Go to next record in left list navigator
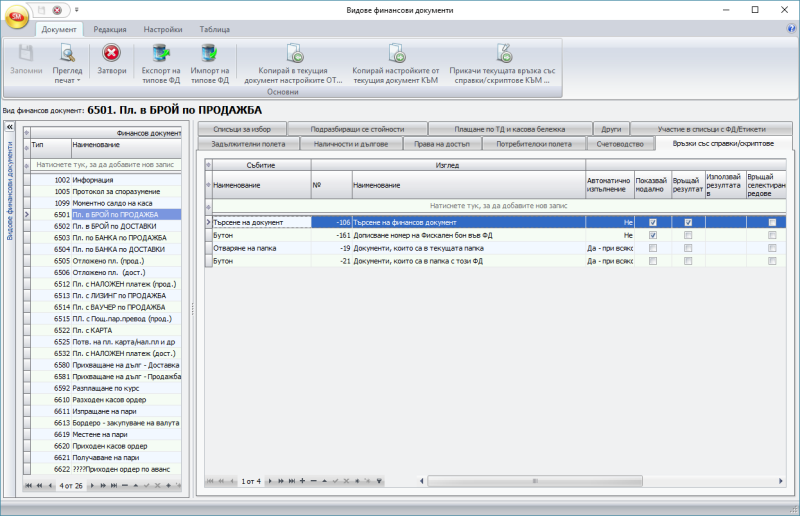This screenshot has width=800, height=516. (92, 485)
